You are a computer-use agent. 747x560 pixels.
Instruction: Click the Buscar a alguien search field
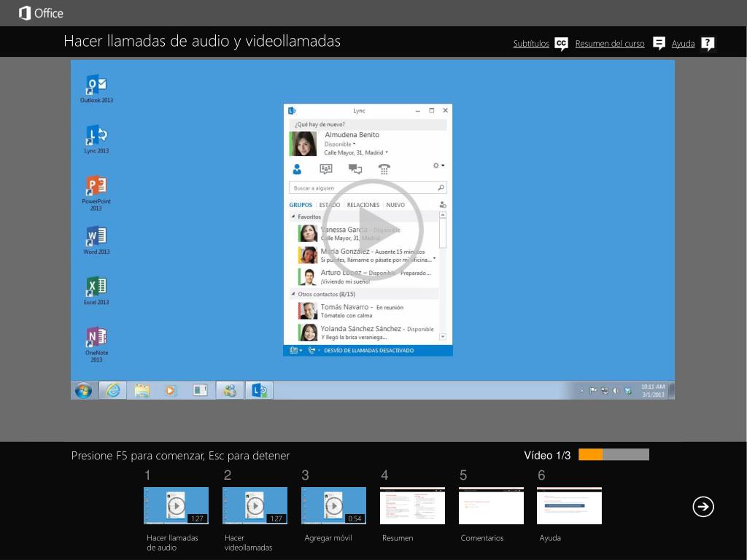click(368, 187)
